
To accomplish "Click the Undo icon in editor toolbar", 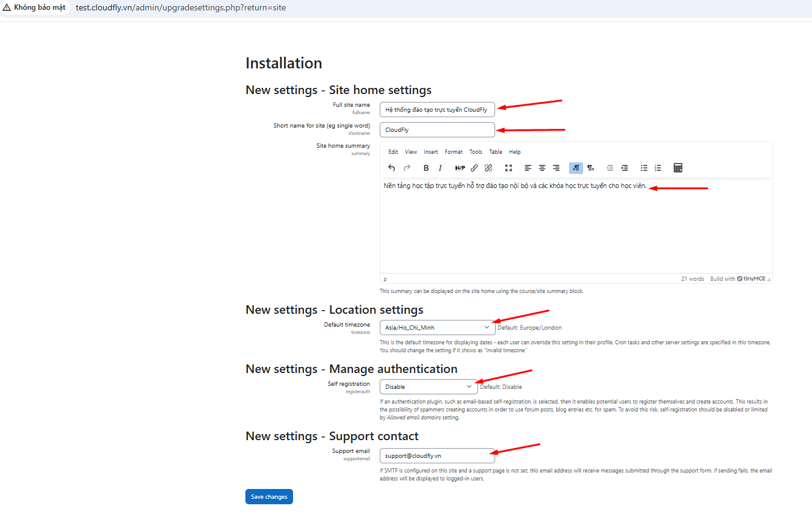I will point(392,168).
